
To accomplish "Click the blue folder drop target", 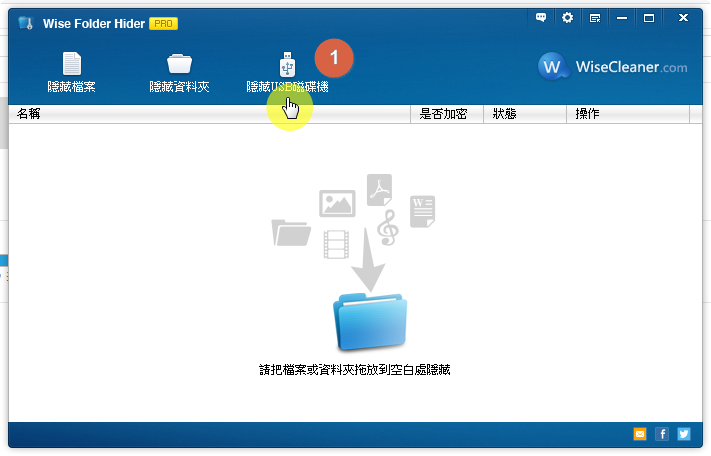I will point(369,323).
